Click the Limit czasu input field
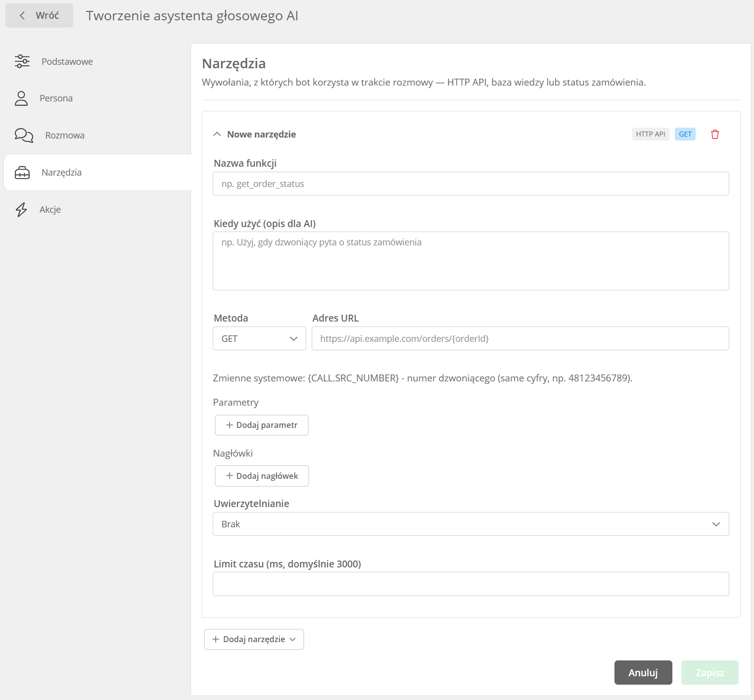Screen dimensions: 754x700 (x=471, y=584)
